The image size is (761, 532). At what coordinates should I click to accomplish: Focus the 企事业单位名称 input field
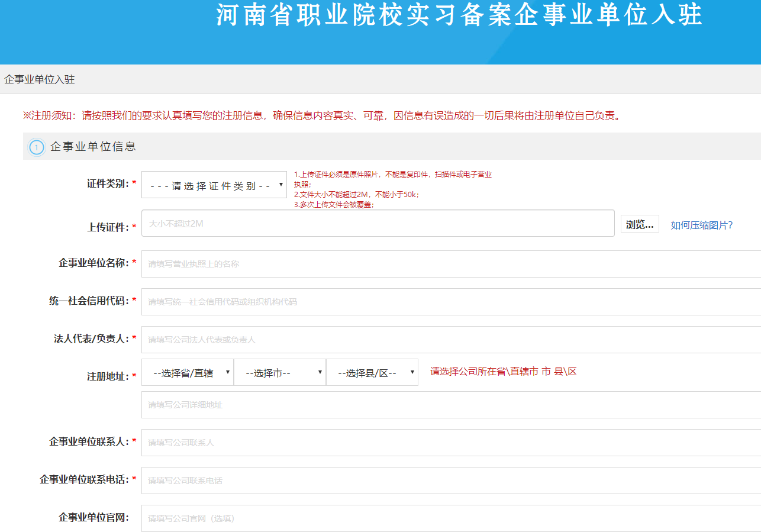tap(450, 264)
